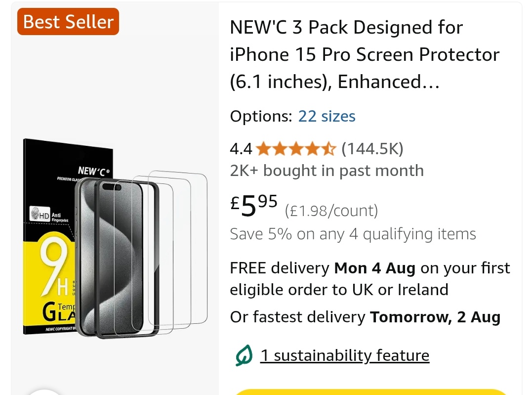Click the green leaf sustainability icon
This screenshot has width=532, height=395.
click(244, 355)
